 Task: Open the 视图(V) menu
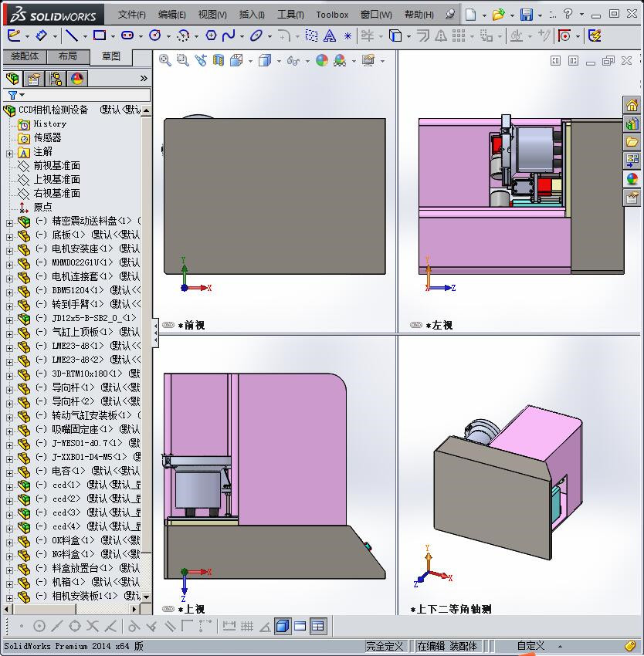212,15
